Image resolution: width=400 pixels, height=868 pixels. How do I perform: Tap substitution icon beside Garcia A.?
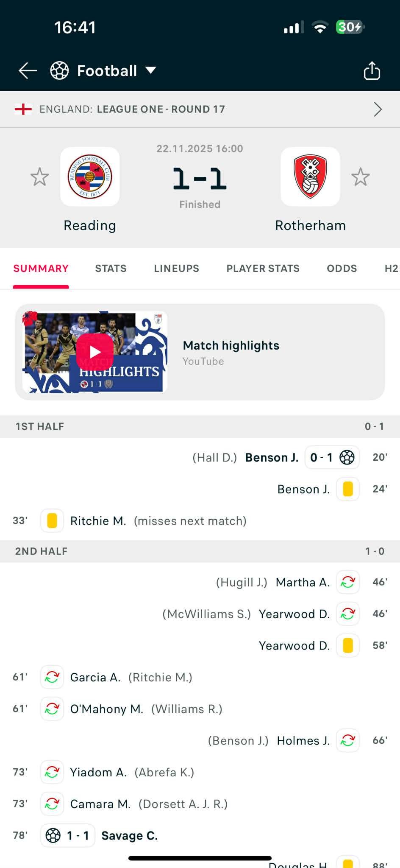click(x=52, y=677)
